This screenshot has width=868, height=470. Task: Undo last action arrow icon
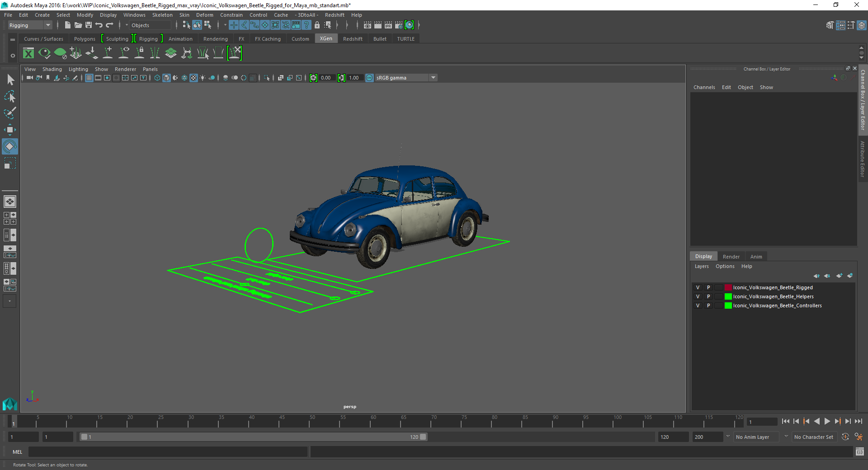click(99, 25)
